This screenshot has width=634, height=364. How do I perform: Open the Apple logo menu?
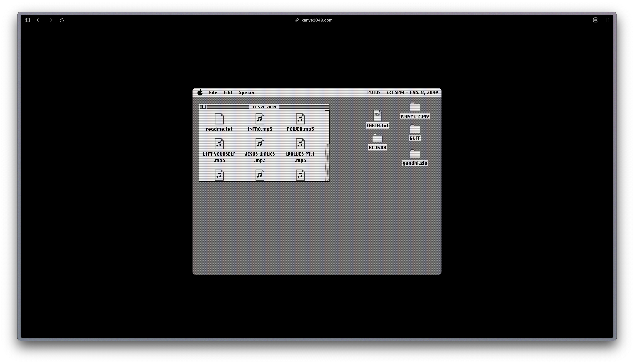200,92
